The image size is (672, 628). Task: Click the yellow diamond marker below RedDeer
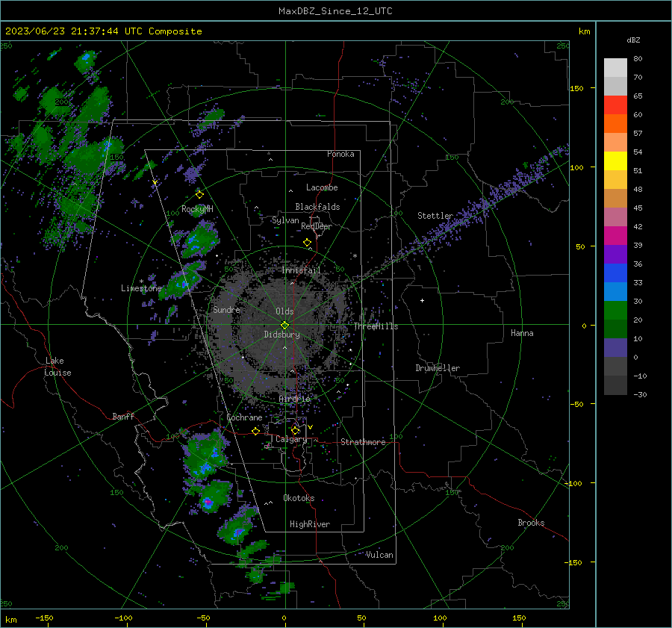coord(307,243)
